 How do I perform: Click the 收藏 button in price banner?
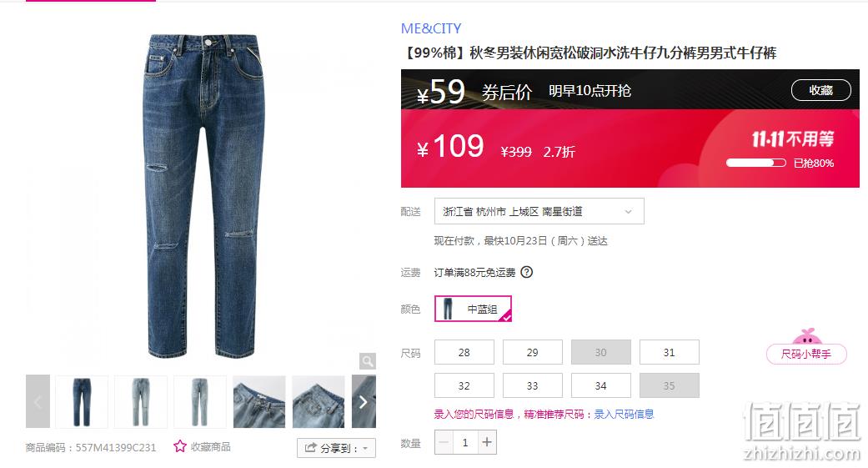821,90
